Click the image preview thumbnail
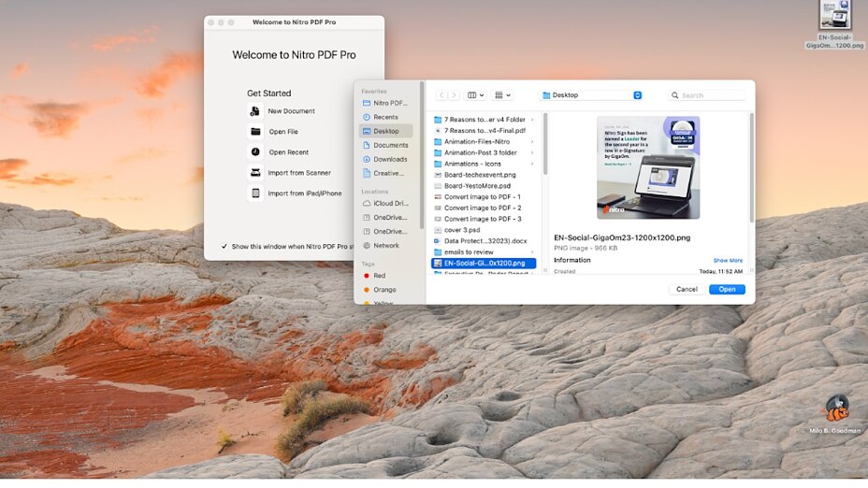This screenshot has width=868, height=488. (x=647, y=167)
